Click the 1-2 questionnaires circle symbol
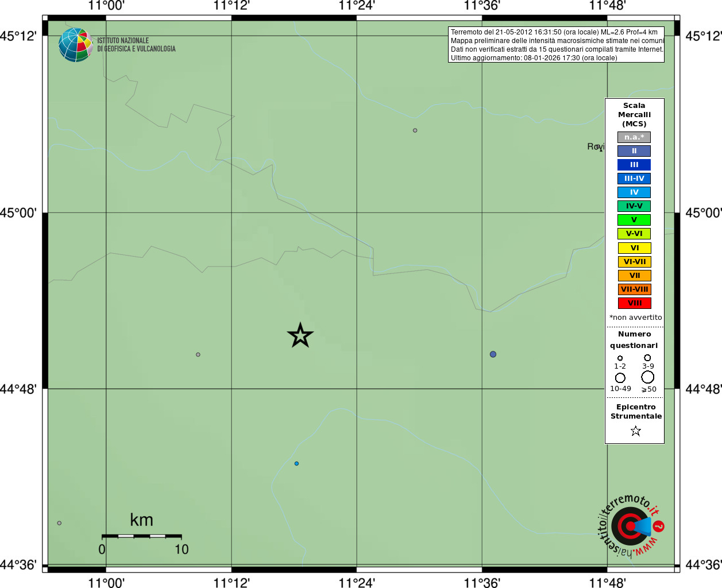Viewport: 722px width, 588px height. [x=620, y=358]
